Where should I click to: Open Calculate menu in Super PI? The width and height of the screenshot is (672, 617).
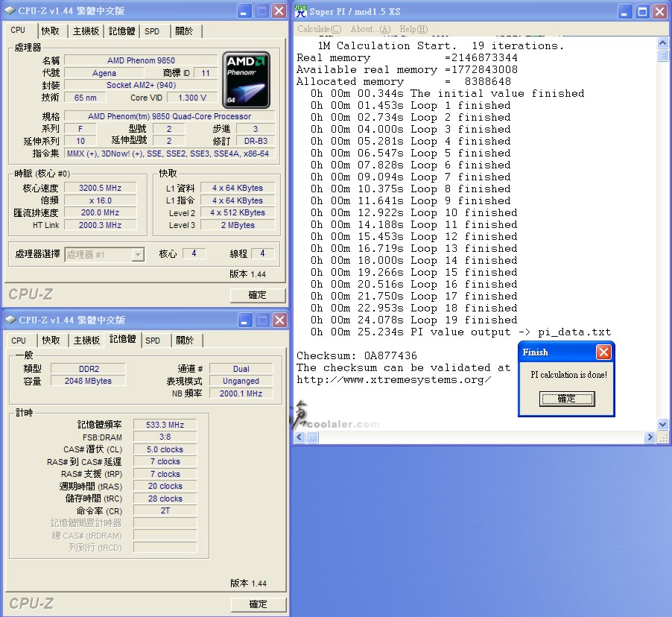(x=320, y=29)
